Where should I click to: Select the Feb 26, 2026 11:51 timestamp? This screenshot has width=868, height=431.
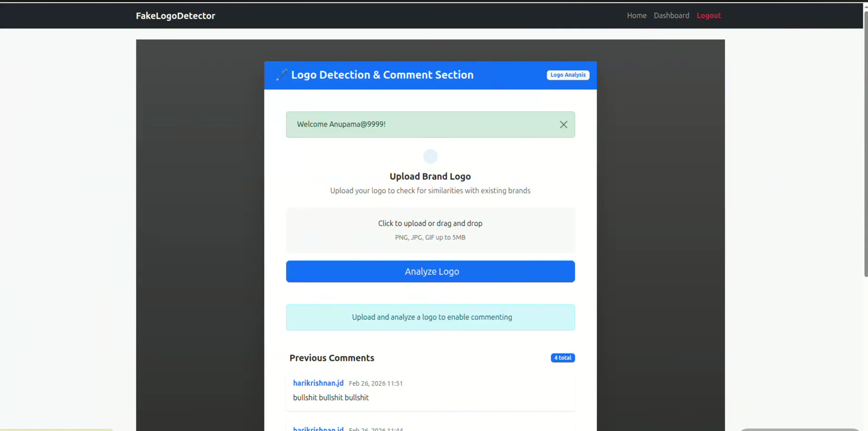coord(376,384)
